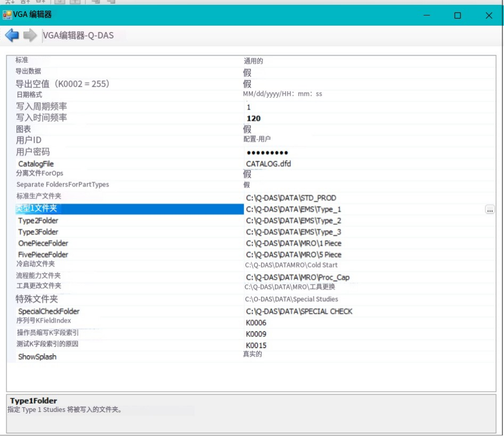The width and height of the screenshot is (504, 436).
Task: Click the MRO\Proc_Cap path value
Action: pos(297,277)
